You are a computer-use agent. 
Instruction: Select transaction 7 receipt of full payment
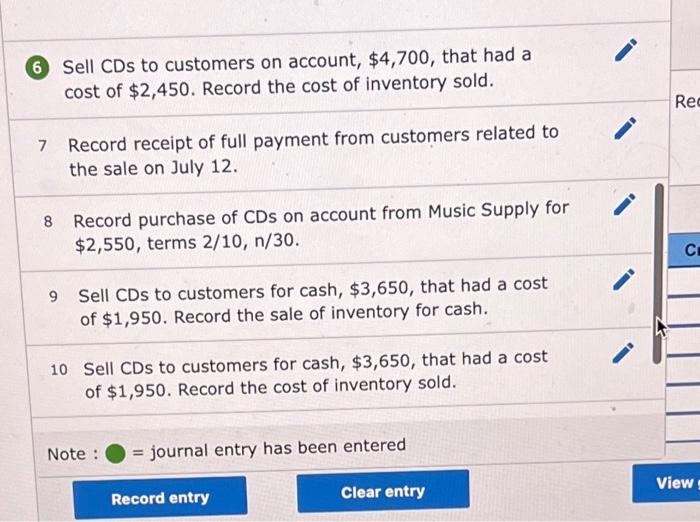[x=335, y=152]
